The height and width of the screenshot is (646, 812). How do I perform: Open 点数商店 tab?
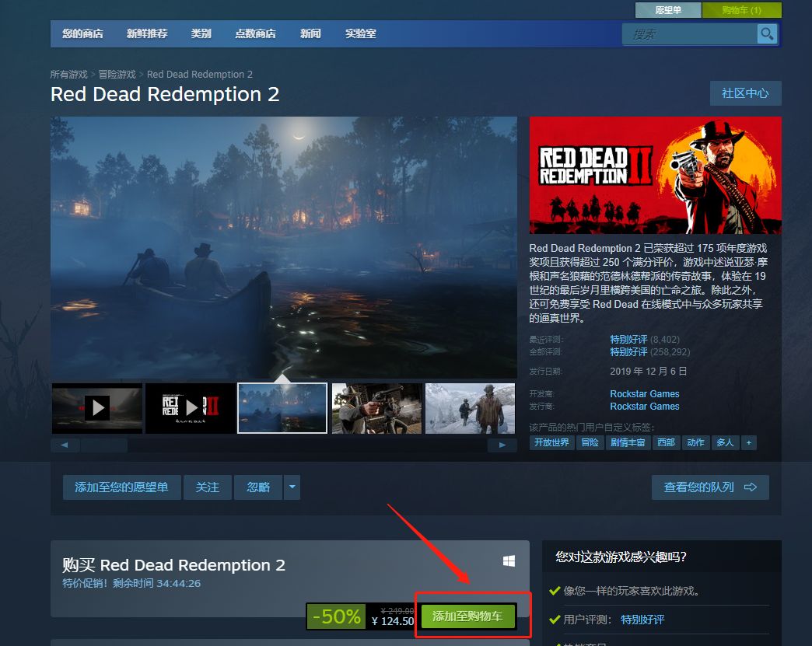tap(255, 33)
